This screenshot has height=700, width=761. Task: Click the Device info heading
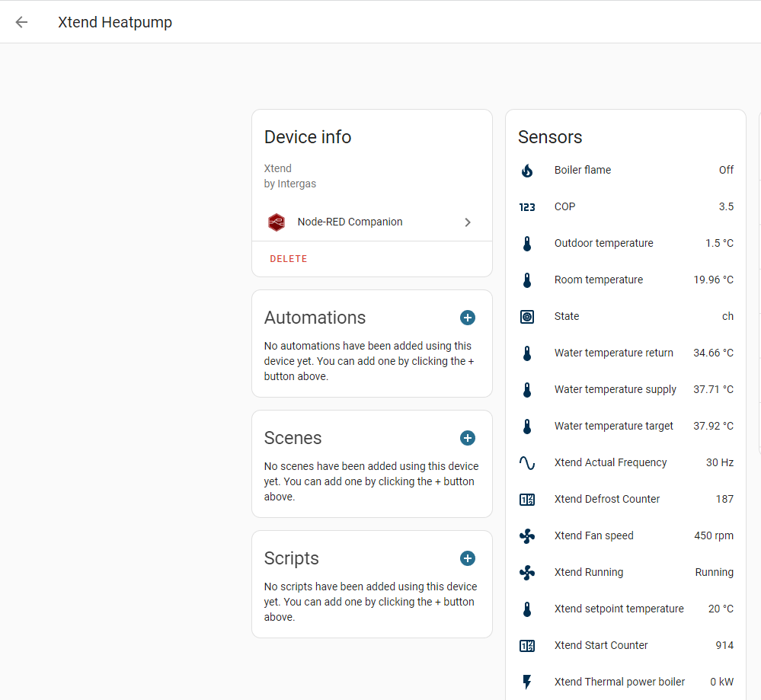pyautogui.click(x=308, y=137)
